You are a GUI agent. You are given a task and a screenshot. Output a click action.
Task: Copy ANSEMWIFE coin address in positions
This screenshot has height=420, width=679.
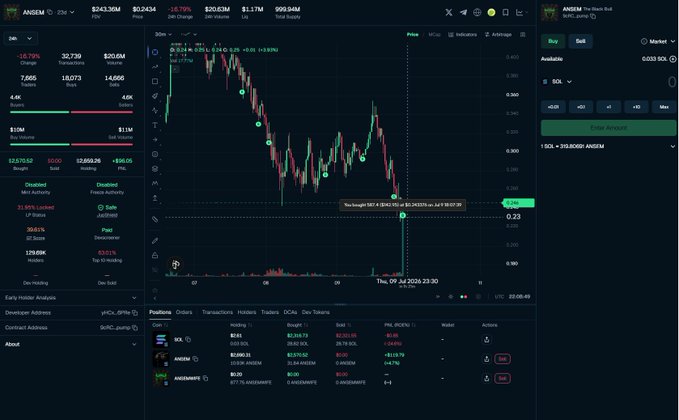pos(205,378)
